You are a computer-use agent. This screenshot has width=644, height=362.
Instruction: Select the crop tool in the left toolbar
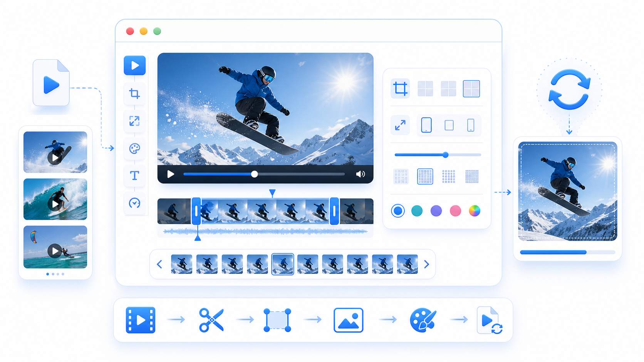coord(134,93)
